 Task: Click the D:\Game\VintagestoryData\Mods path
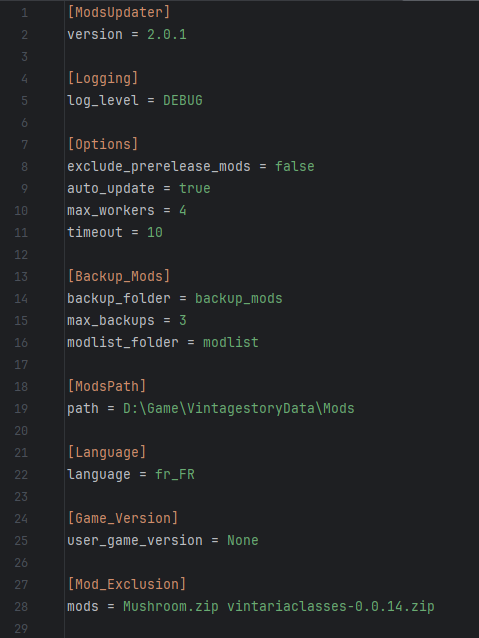(238, 408)
